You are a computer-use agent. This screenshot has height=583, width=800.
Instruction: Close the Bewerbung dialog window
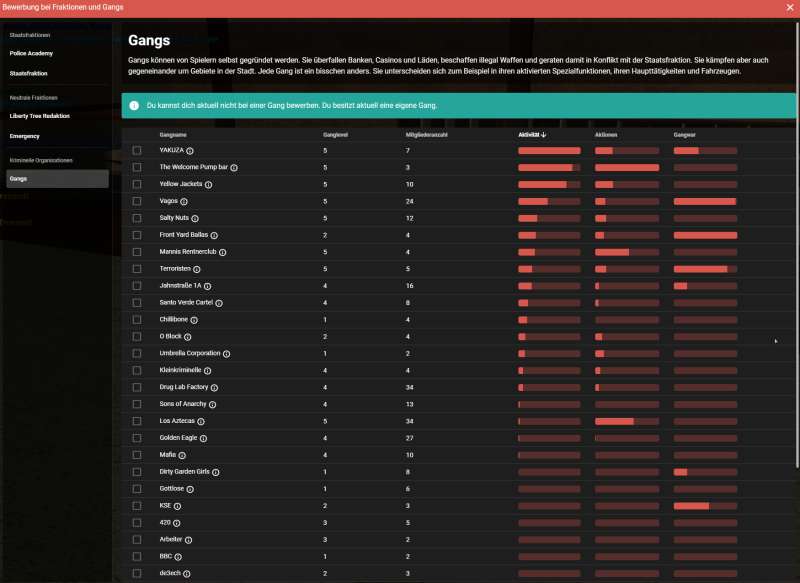point(788,8)
